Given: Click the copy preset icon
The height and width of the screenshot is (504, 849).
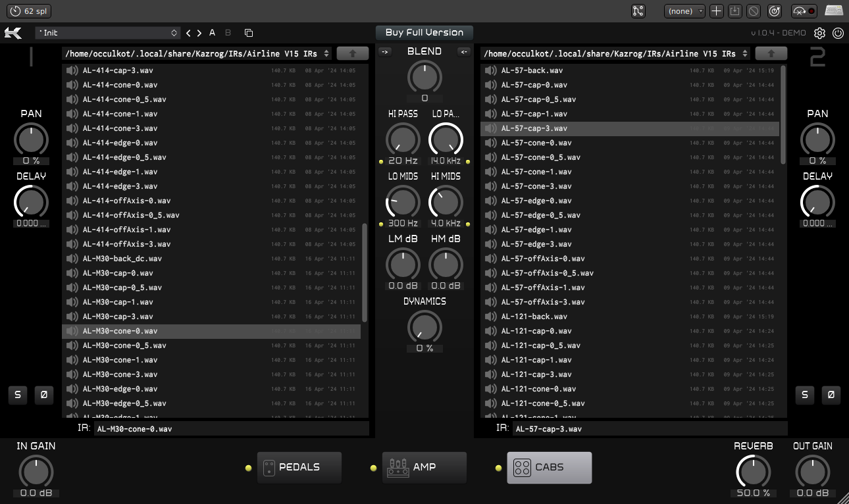Looking at the screenshot, I should [248, 33].
